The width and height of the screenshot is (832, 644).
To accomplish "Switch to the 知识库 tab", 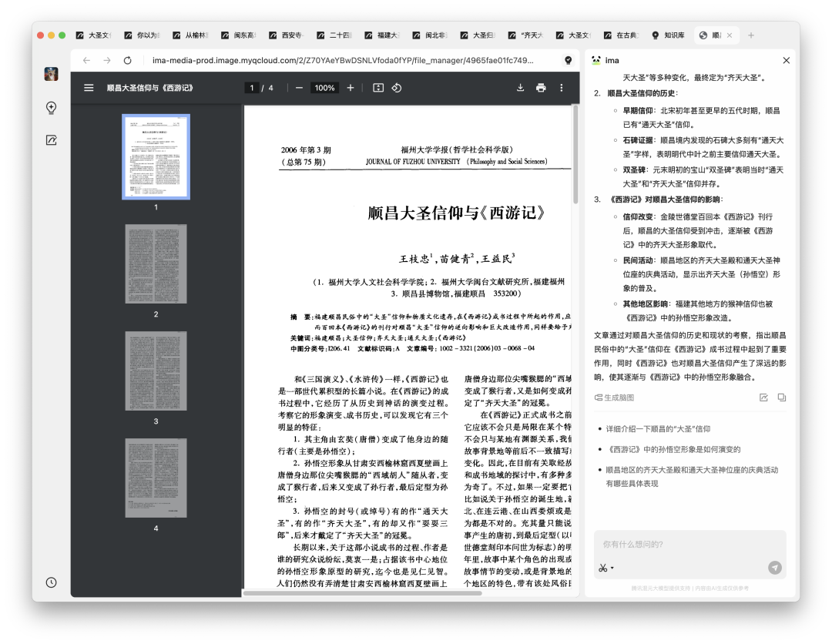I will pyautogui.click(x=669, y=35).
